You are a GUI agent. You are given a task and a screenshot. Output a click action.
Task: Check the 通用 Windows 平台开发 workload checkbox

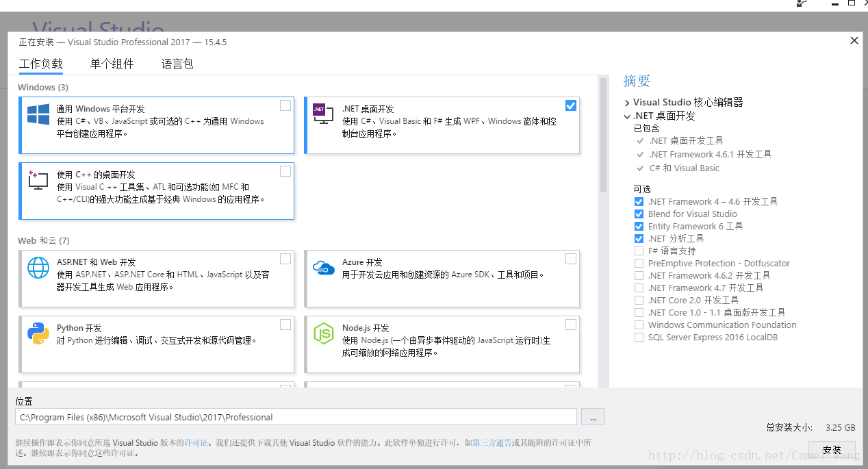point(285,105)
